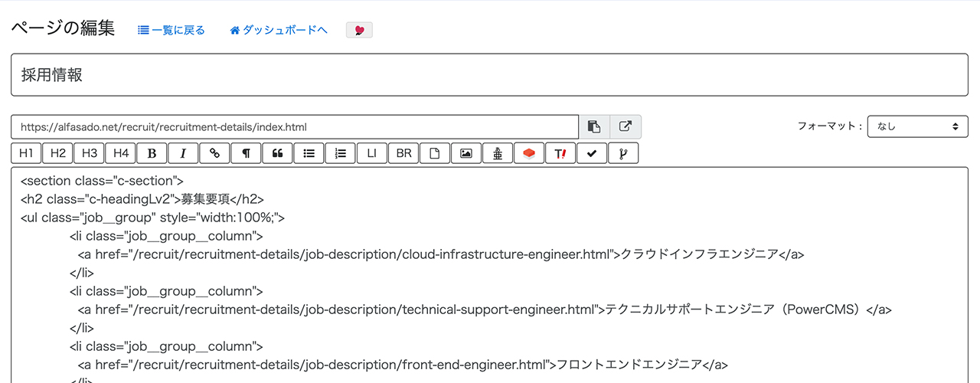Open the page URL in a new window
The width and height of the screenshot is (980, 383).
(626, 126)
